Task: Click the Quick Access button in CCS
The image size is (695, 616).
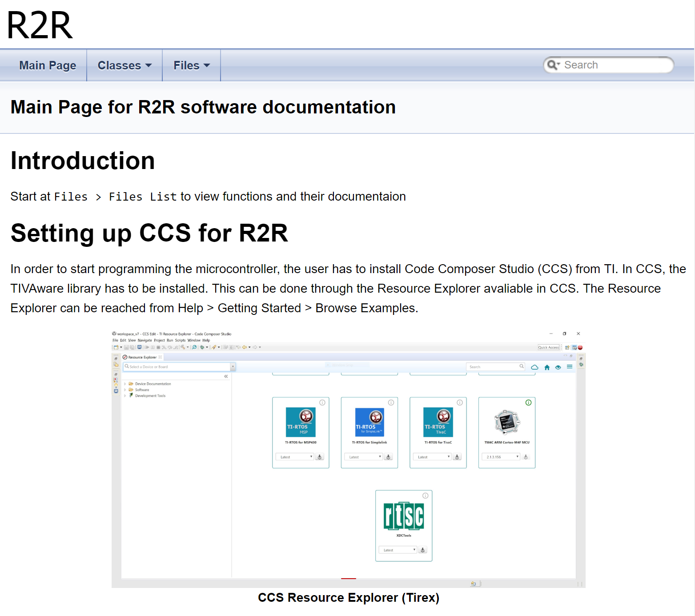Action: [548, 347]
